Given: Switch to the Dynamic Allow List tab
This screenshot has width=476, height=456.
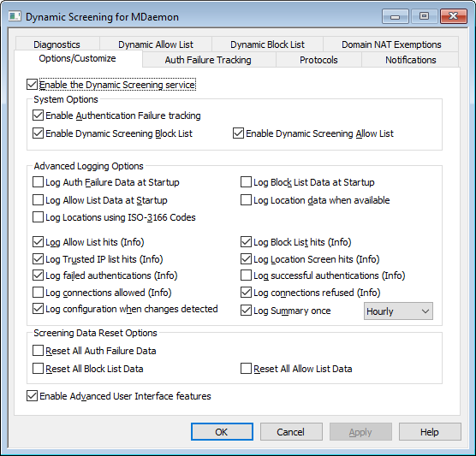Looking at the screenshot, I should point(156,44).
